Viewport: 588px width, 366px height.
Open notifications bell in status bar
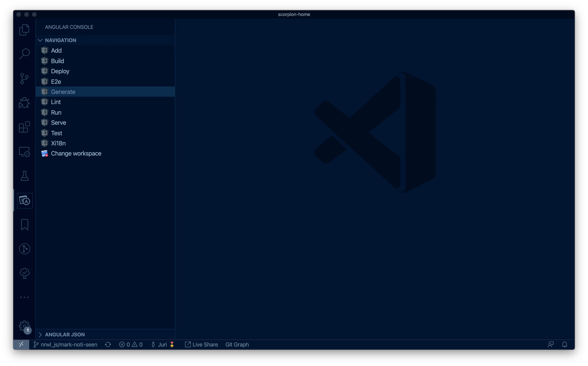pyautogui.click(x=565, y=344)
